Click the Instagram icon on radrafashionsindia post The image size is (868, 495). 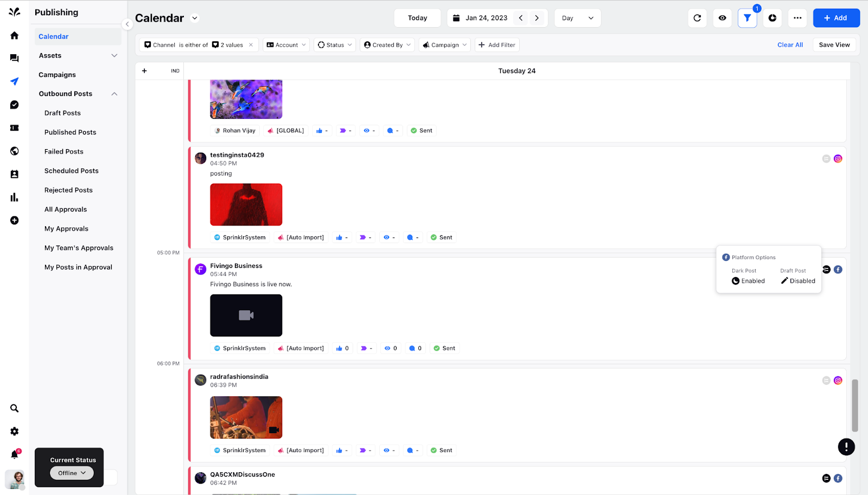click(x=838, y=381)
